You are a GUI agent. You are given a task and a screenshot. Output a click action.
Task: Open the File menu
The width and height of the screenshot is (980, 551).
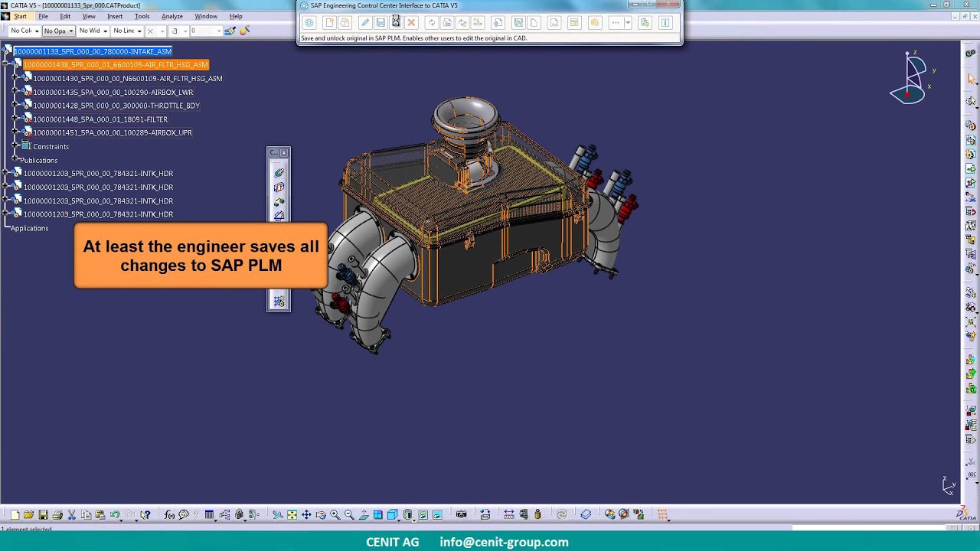(x=44, y=16)
